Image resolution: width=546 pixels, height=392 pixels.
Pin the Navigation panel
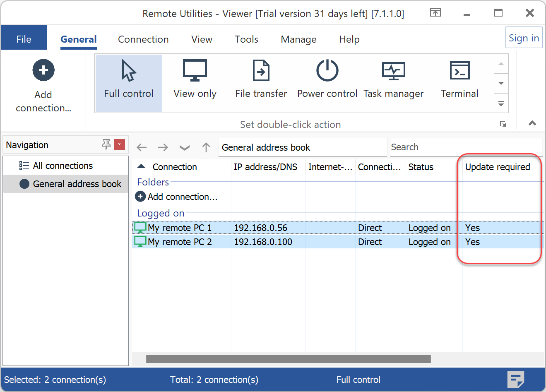106,144
